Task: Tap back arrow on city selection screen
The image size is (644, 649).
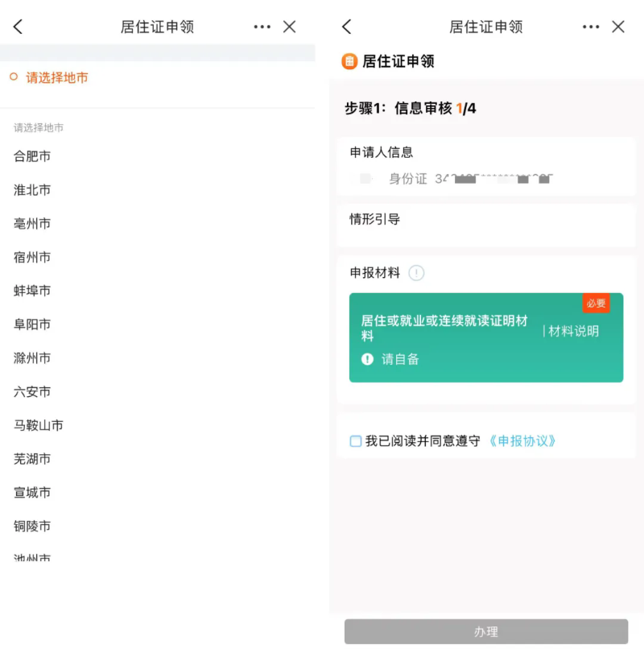Action: coord(19,27)
